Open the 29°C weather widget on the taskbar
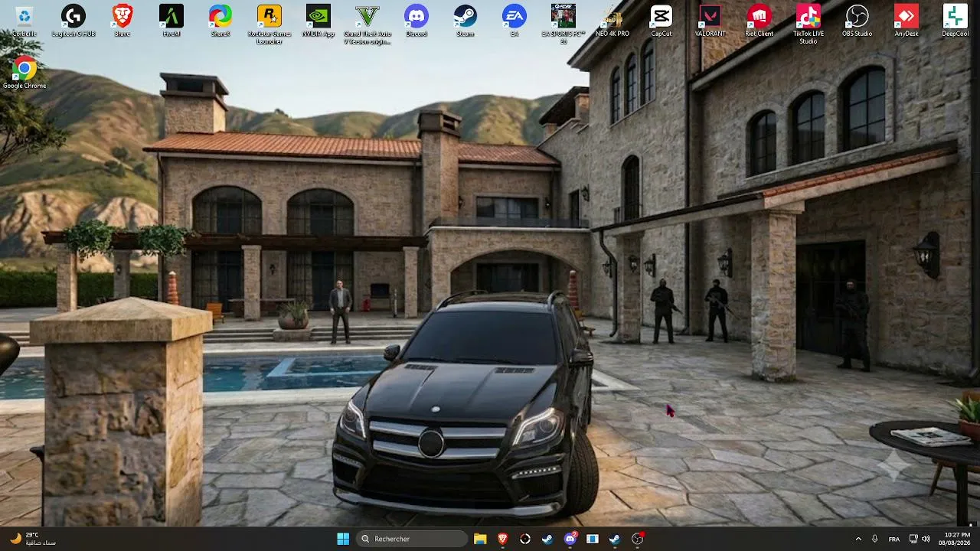 click(x=33, y=539)
